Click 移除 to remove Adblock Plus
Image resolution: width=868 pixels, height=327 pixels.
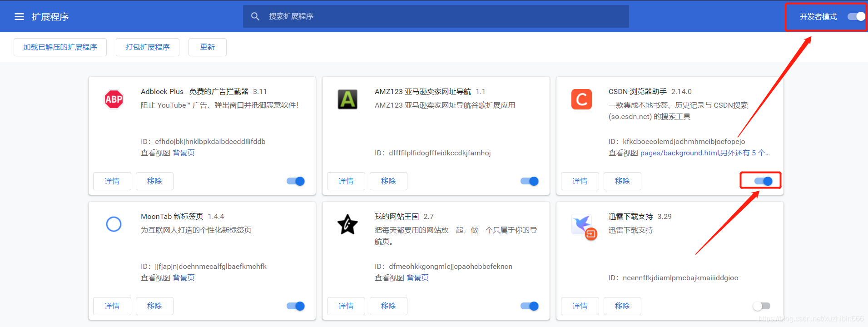point(154,181)
